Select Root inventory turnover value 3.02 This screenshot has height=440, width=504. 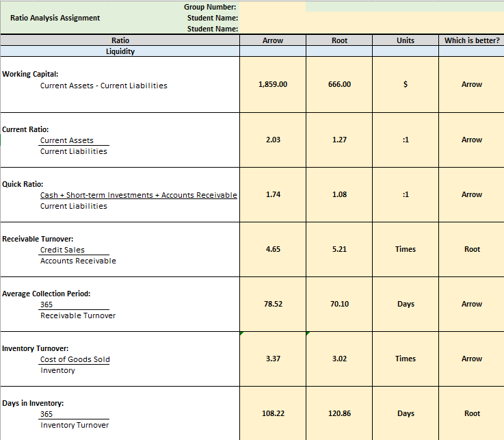(339, 359)
